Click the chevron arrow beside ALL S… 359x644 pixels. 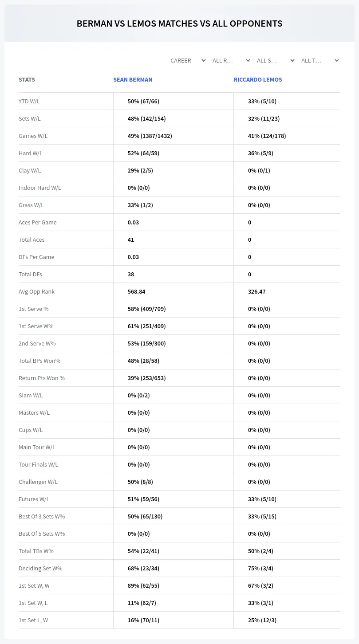tap(292, 60)
